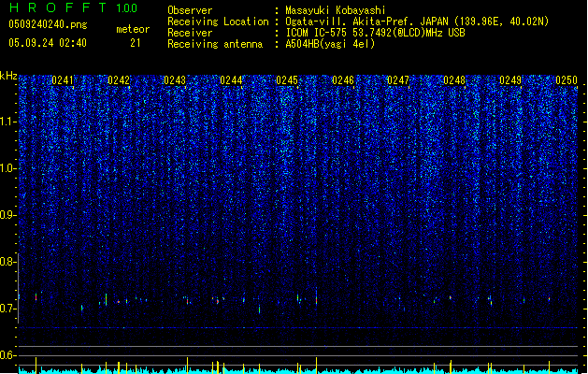The image size is (588, 374).
Task: Select the 0244 time marker label
Action: point(231,80)
